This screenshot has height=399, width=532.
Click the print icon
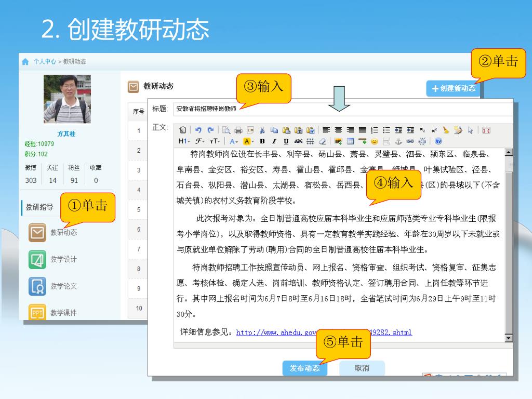[238, 130]
